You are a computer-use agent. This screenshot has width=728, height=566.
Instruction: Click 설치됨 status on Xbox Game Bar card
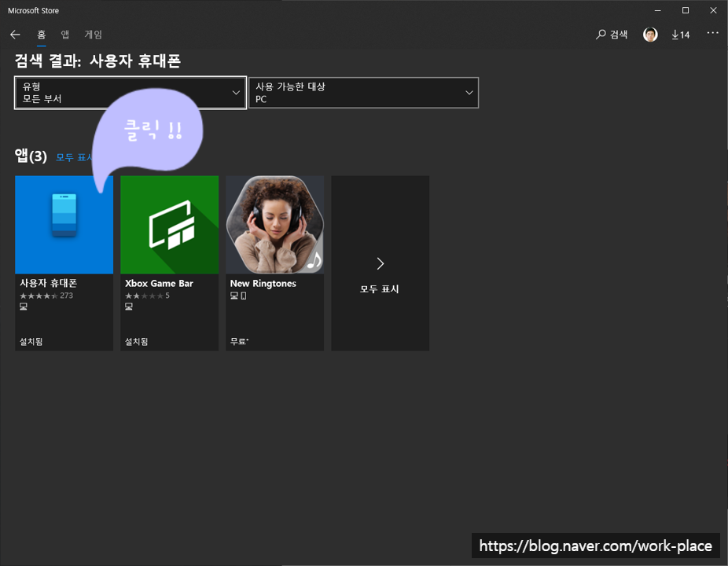coord(137,341)
